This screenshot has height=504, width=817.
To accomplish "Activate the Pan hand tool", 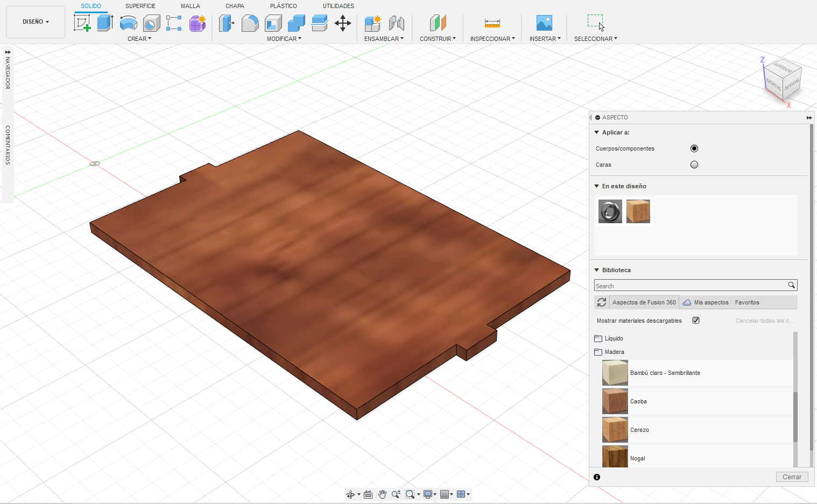I will (x=382, y=494).
